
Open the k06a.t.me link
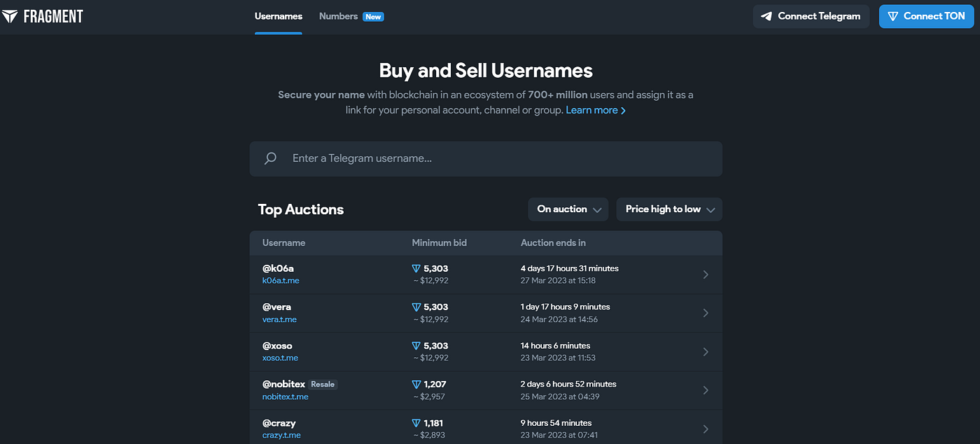tap(281, 281)
